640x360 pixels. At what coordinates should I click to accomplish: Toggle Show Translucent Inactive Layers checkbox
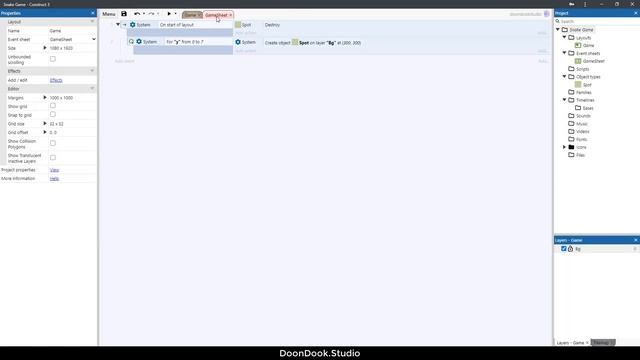53,158
